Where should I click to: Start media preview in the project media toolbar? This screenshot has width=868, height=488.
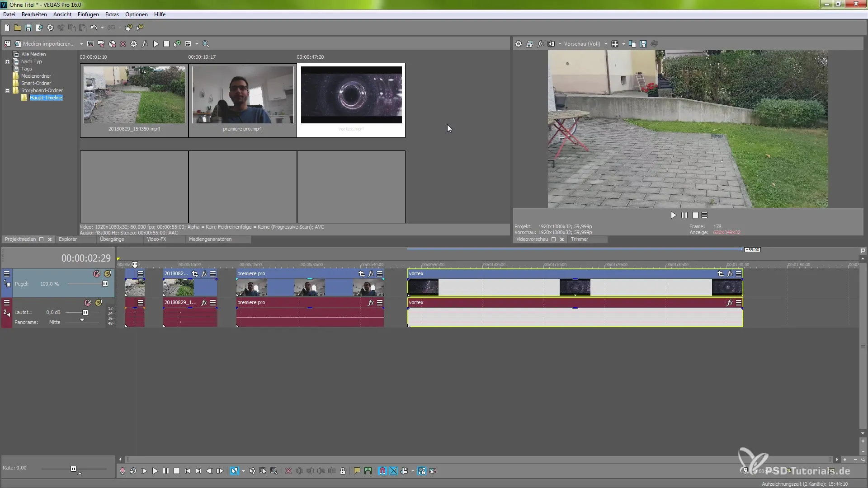pos(156,44)
